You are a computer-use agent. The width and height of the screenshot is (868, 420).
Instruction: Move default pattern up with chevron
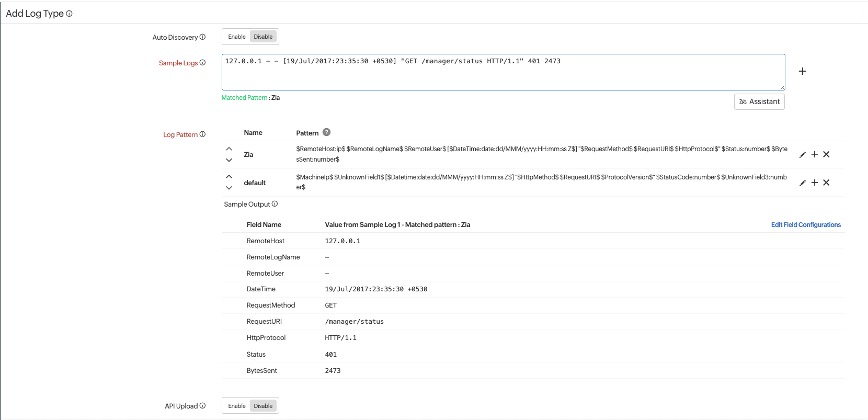point(229,177)
